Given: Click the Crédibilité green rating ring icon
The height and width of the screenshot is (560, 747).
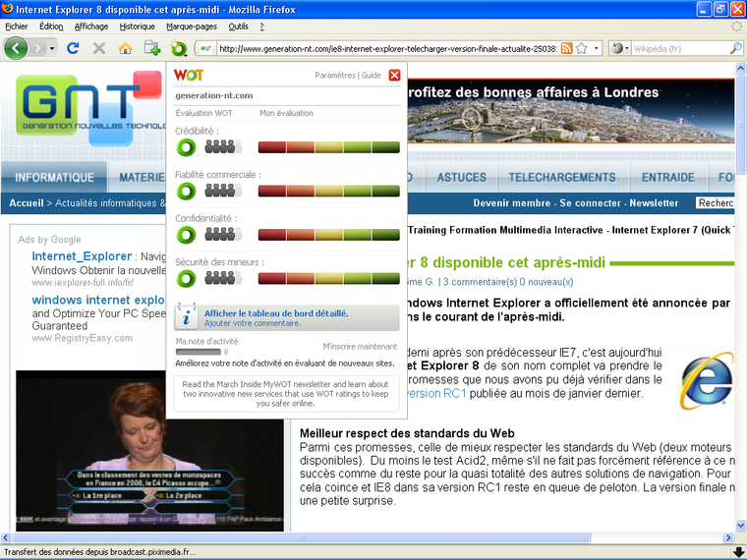Looking at the screenshot, I should click(x=186, y=147).
